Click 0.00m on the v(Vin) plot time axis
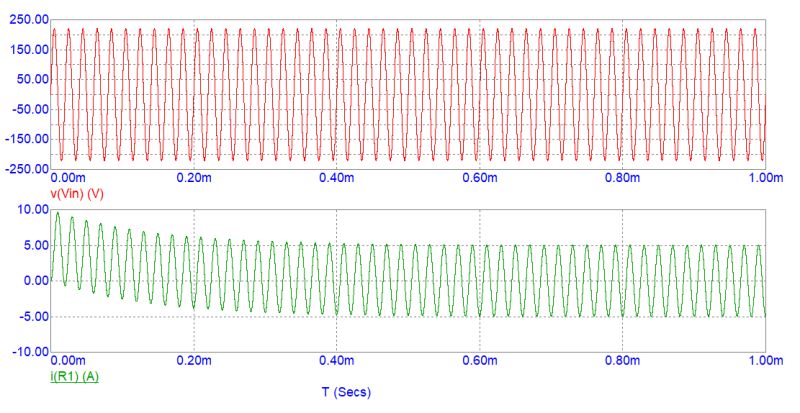Screen dimensions: 800x413 68,178
